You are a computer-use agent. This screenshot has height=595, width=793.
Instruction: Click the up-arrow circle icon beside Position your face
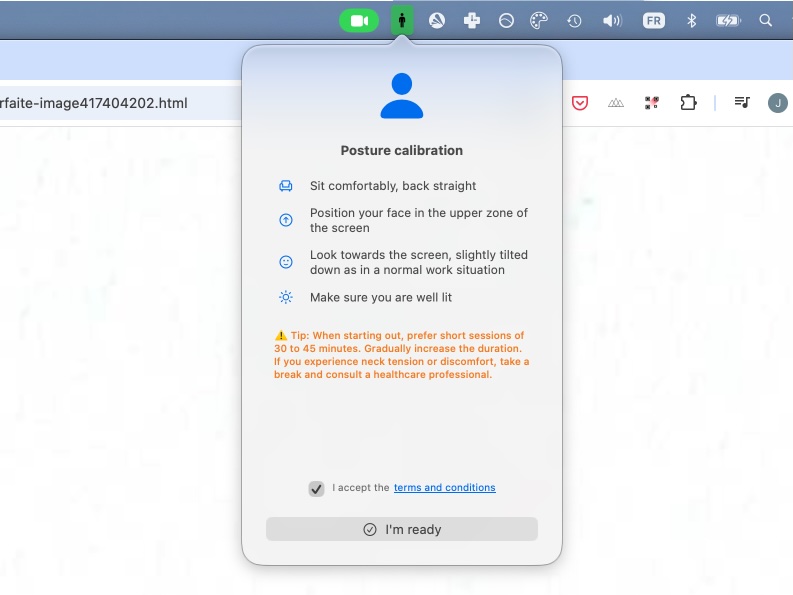(286, 220)
